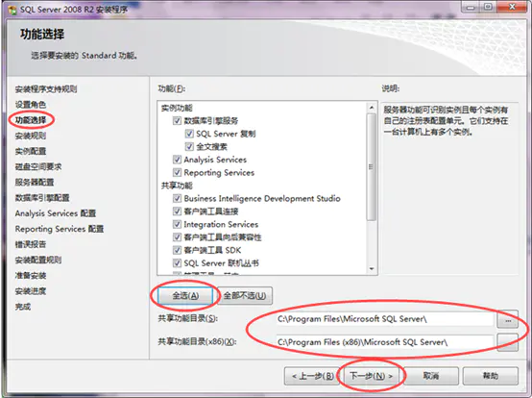
Task: Toggle SQL Server 复制 checkbox
Action: click(x=189, y=134)
